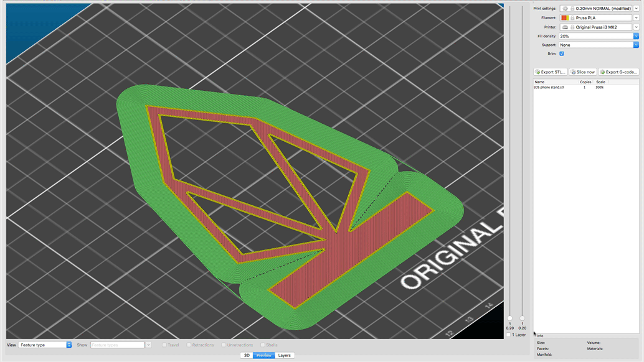Image resolution: width=644 pixels, height=362 pixels.
Task: Click the Show Feature types input field
Action: [x=118, y=345]
